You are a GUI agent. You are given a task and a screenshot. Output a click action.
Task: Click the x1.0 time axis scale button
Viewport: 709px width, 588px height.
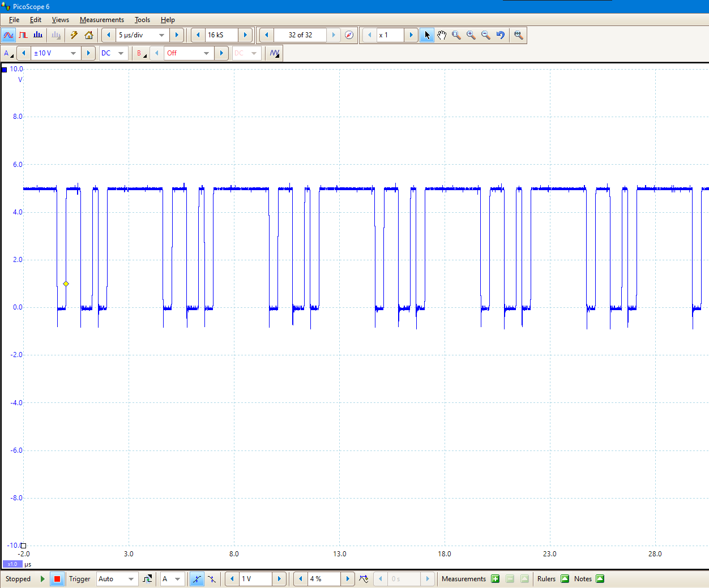tap(12, 564)
